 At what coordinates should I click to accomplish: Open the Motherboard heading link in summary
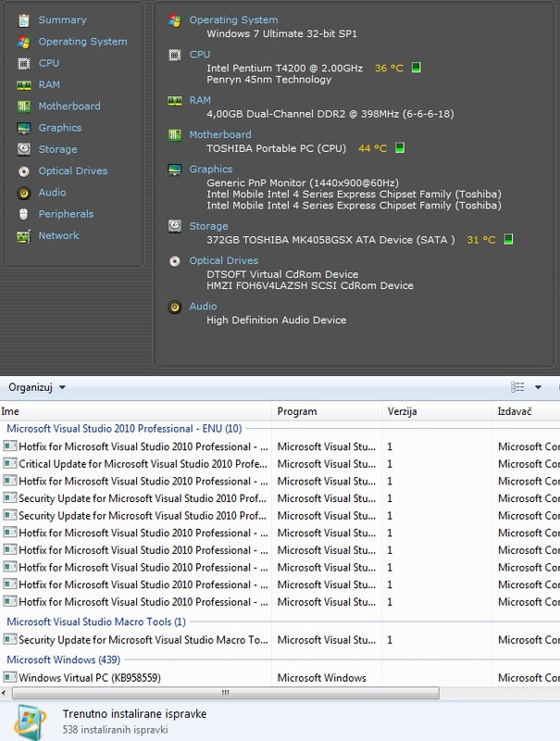tap(220, 135)
